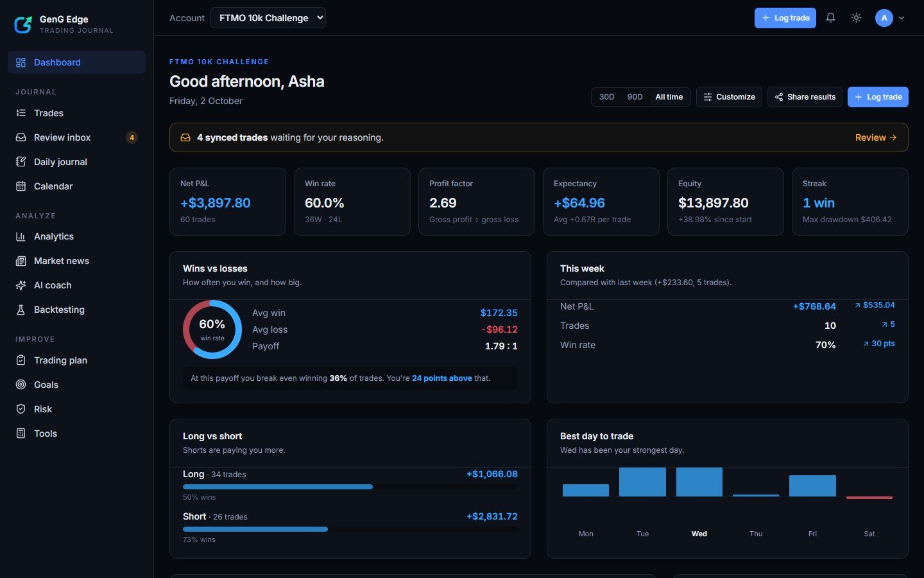Click the Long trades progress bar
This screenshot has width=924, height=578.
point(350,487)
